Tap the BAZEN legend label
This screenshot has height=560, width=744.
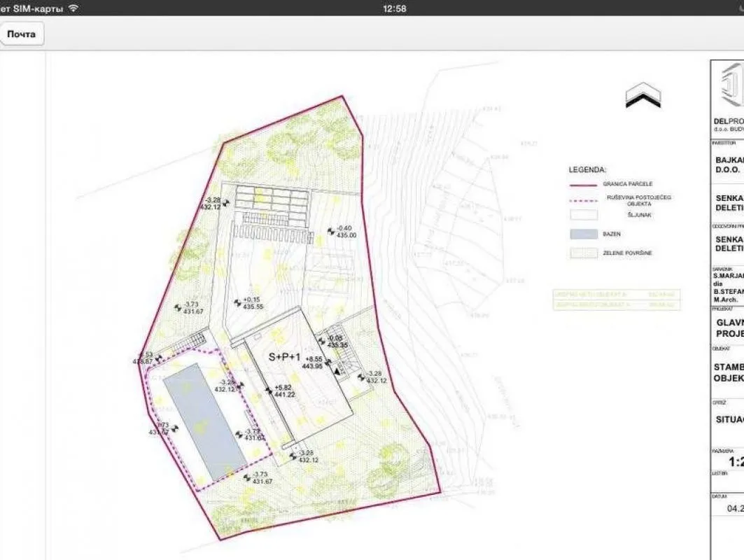pyautogui.click(x=612, y=234)
